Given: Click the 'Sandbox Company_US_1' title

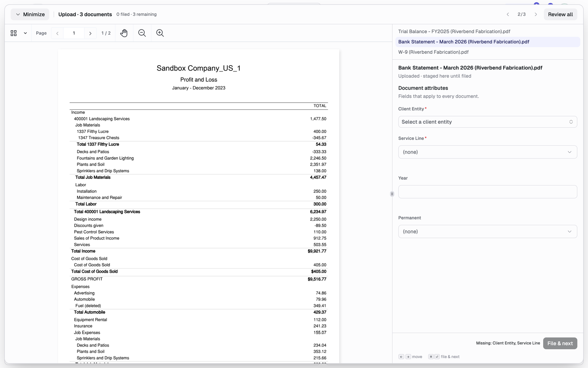Looking at the screenshot, I should click(198, 68).
